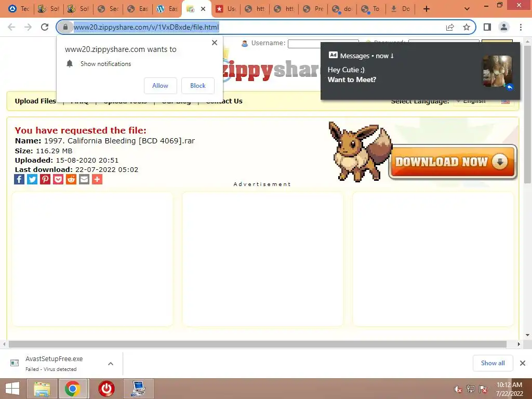Expand the tab search dropdown
This screenshot has width=532, height=399.
(x=467, y=9)
